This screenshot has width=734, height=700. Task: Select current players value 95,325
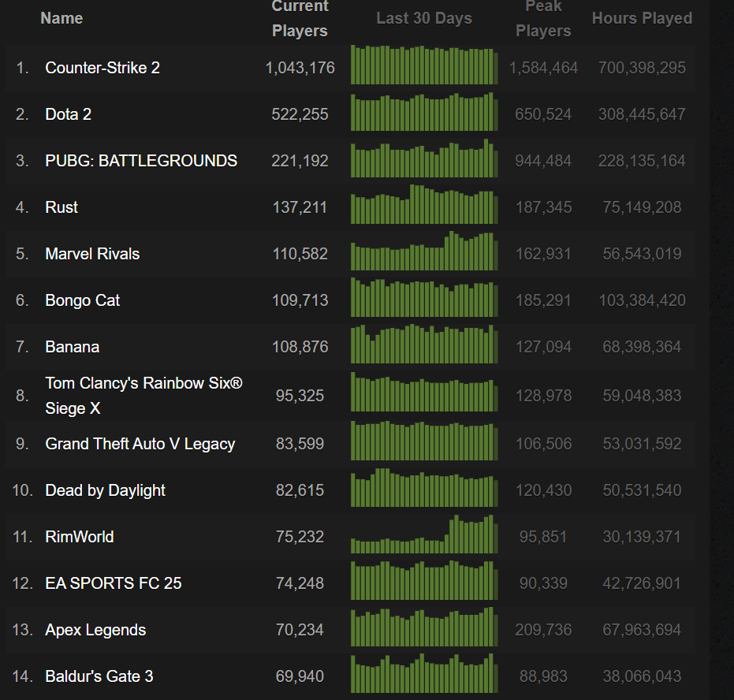point(300,396)
